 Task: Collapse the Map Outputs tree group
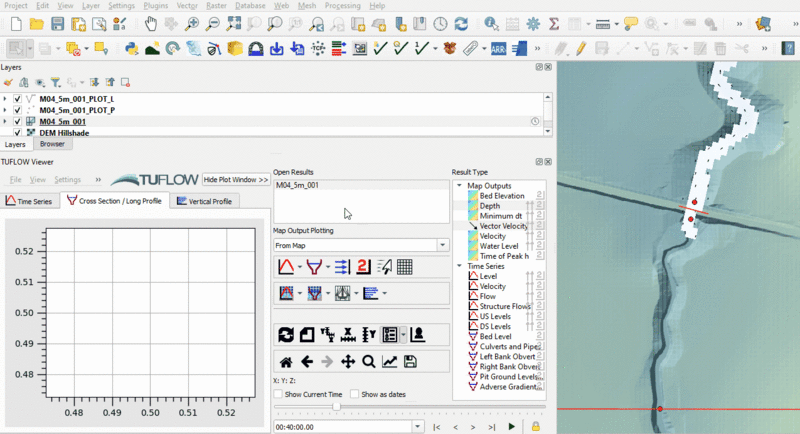pos(459,185)
